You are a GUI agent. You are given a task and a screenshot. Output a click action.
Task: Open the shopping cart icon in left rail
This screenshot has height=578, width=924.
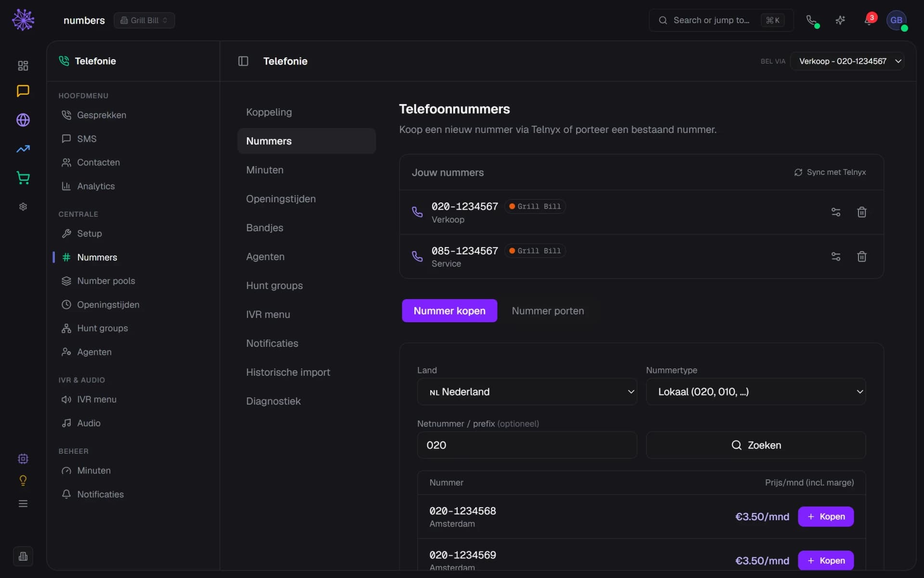[x=23, y=178]
